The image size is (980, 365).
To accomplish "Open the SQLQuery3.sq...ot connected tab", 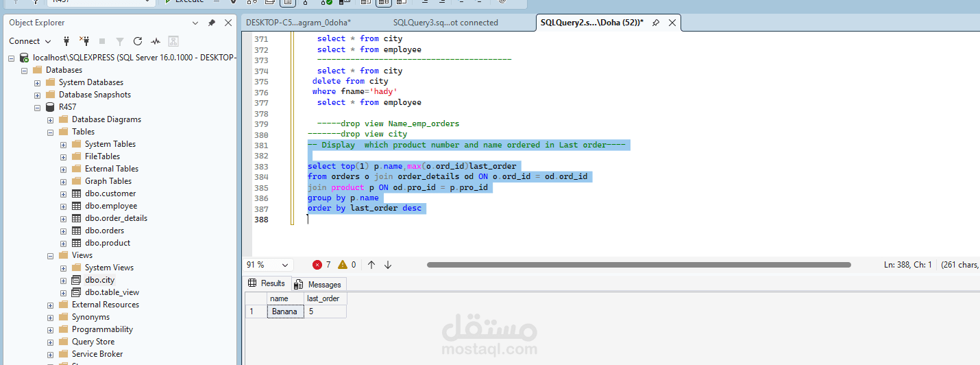I will pos(445,23).
